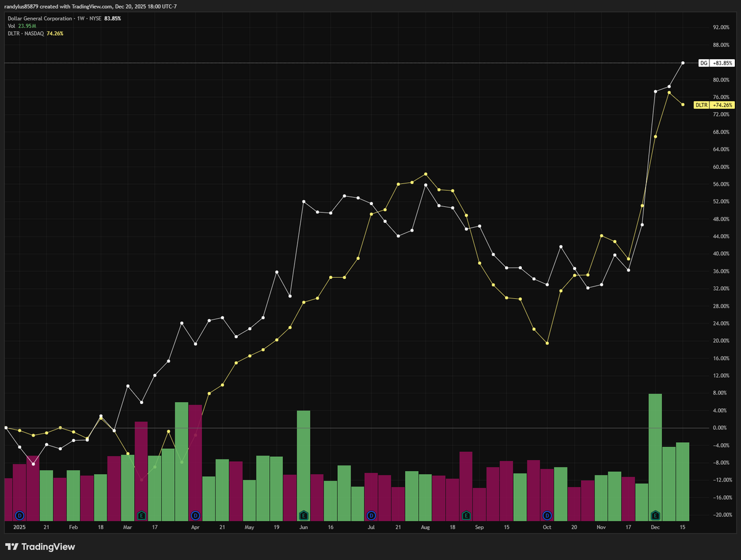Click the 80.00% price axis label
The image size is (741, 560).
pos(721,80)
